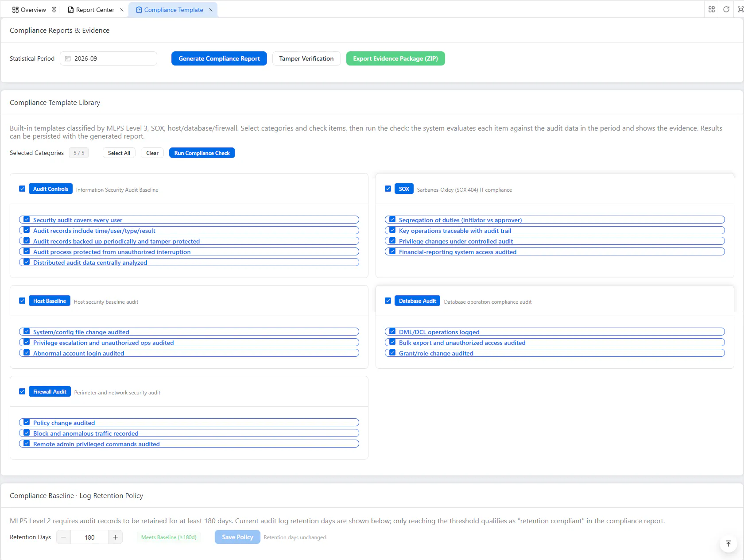Click Select All categories button
Screen dimensions: 744x560
119,153
